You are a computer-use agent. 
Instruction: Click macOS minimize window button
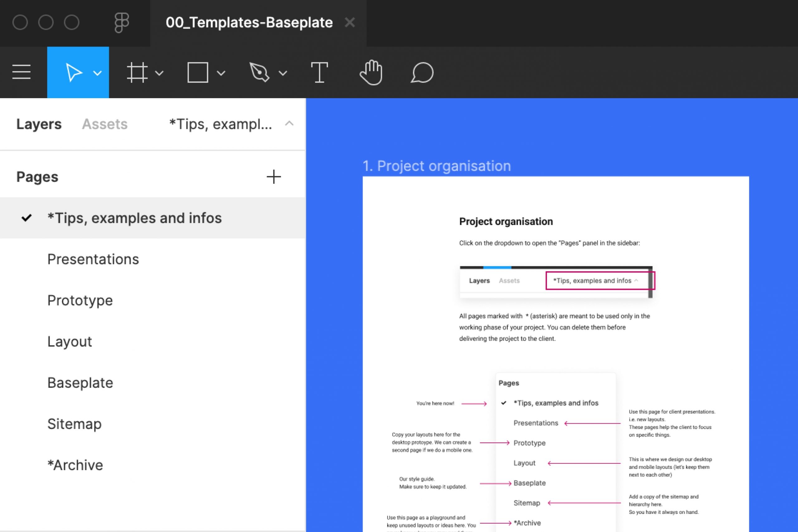coord(46,23)
